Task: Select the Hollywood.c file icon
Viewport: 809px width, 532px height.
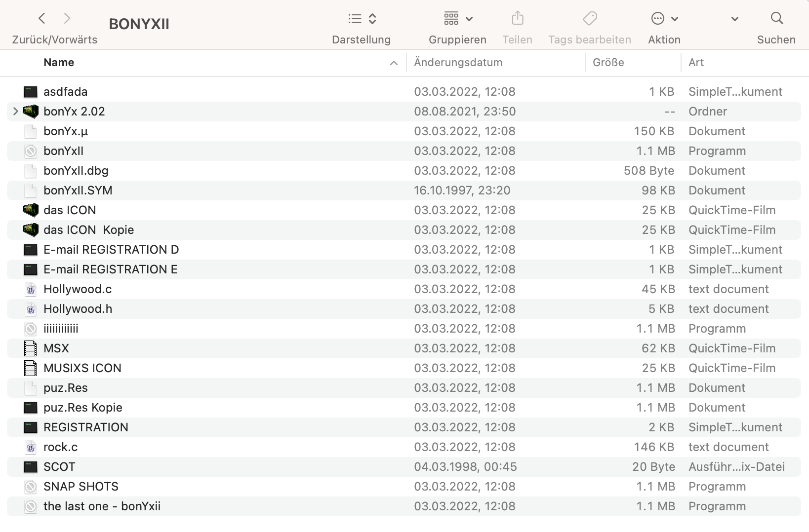Action: point(31,289)
